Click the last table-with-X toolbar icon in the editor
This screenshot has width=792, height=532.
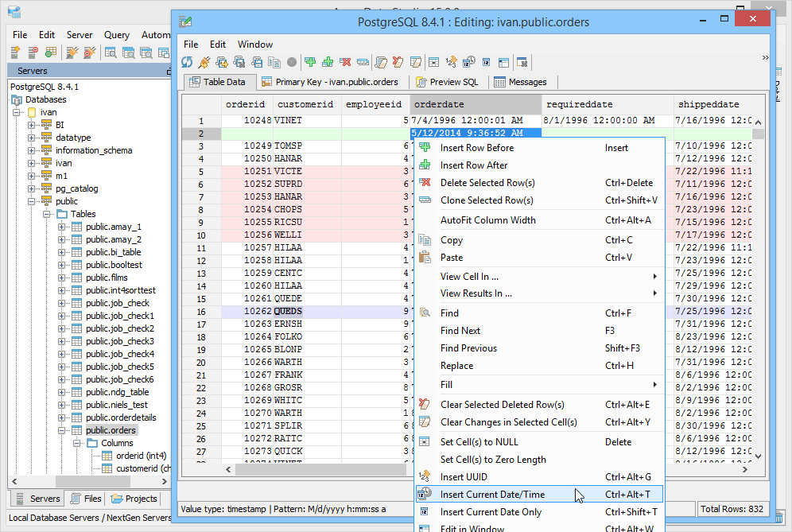tap(522, 62)
